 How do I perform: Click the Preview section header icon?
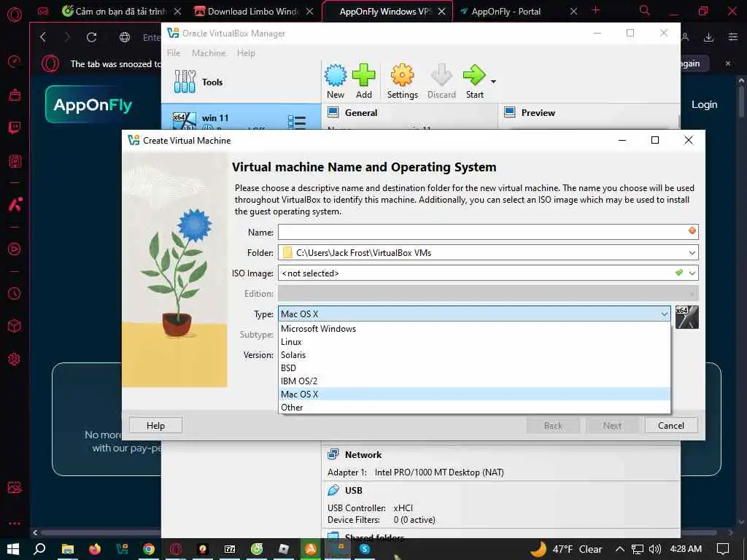(510, 112)
